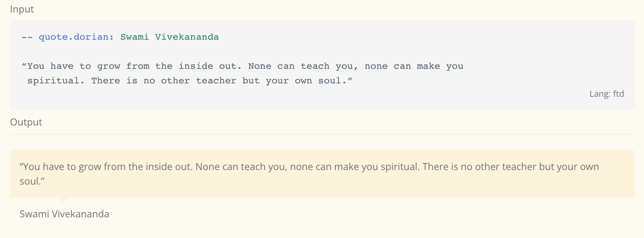Click the word 'None' in input code
Image resolution: width=644 pixels, height=238 pixels.
(x=260, y=66)
